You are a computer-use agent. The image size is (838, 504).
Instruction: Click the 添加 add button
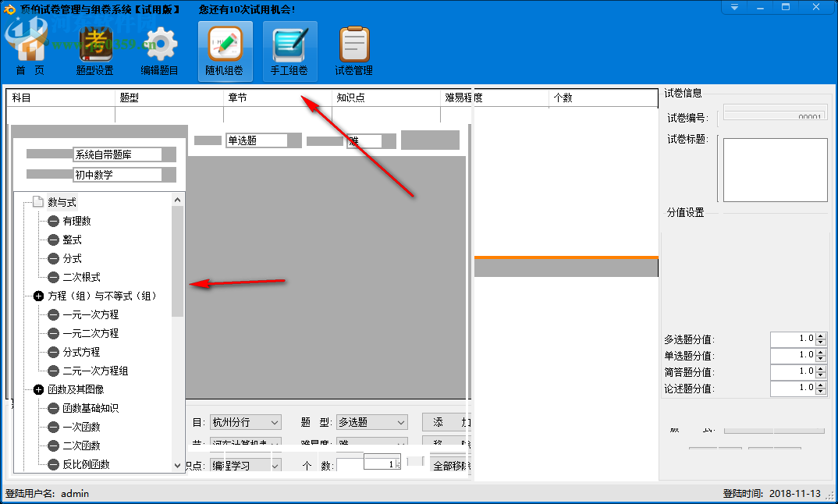(446, 422)
